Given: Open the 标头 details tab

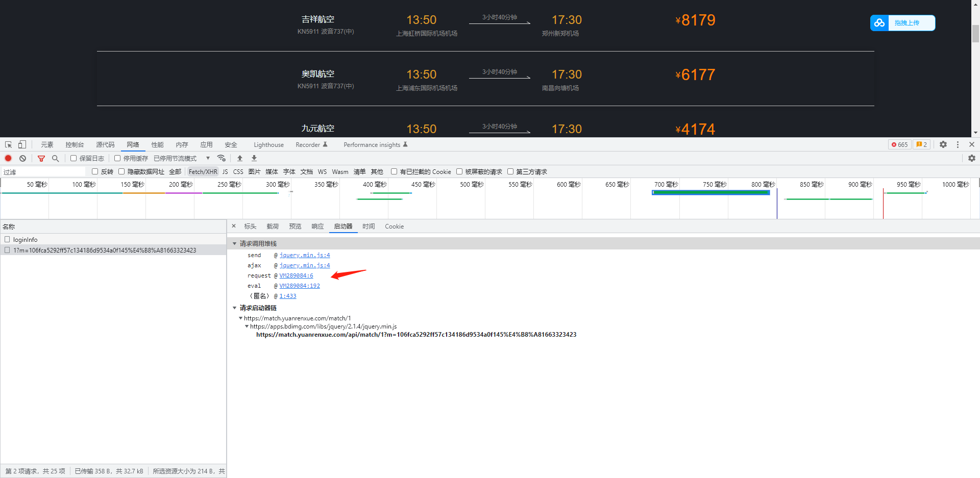Looking at the screenshot, I should tap(250, 227).
